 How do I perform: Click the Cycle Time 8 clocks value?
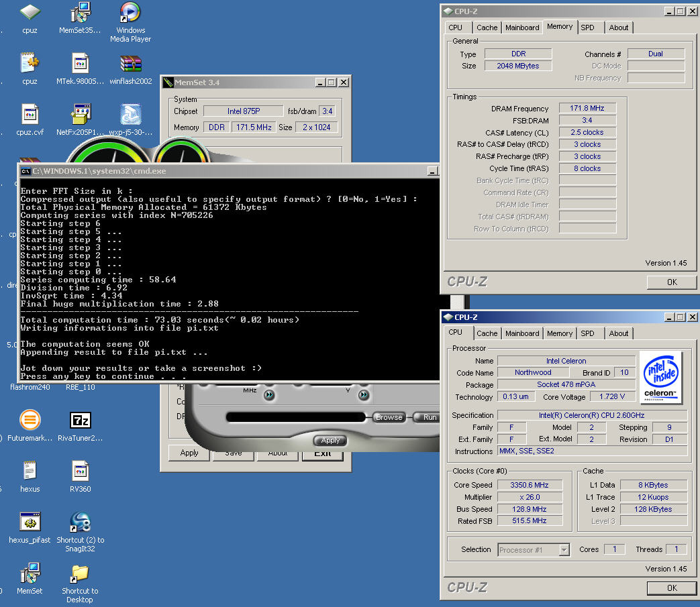click(x=587, y=168)
